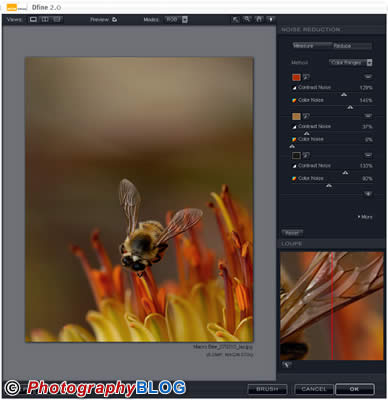
Task: Remove the tan color range
Action: 368,116
